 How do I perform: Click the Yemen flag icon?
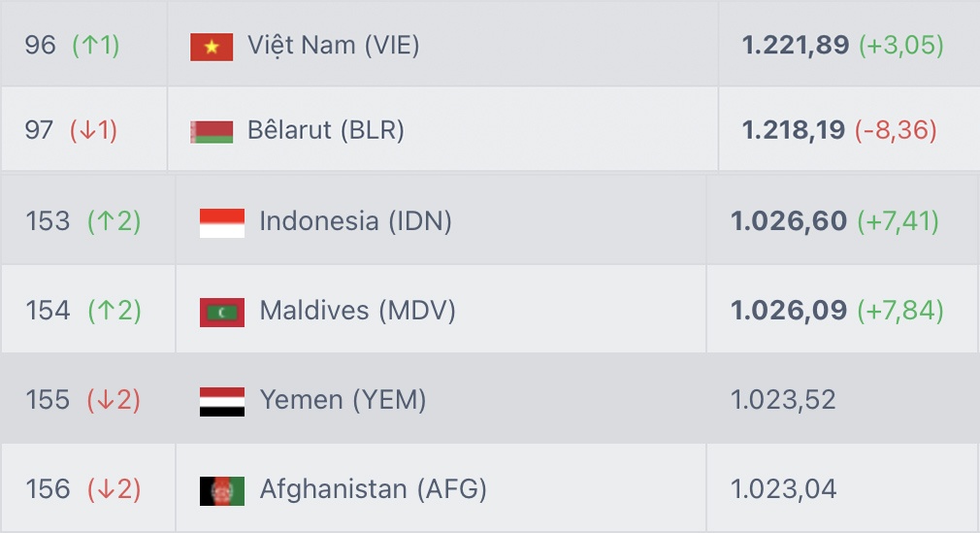221,401
